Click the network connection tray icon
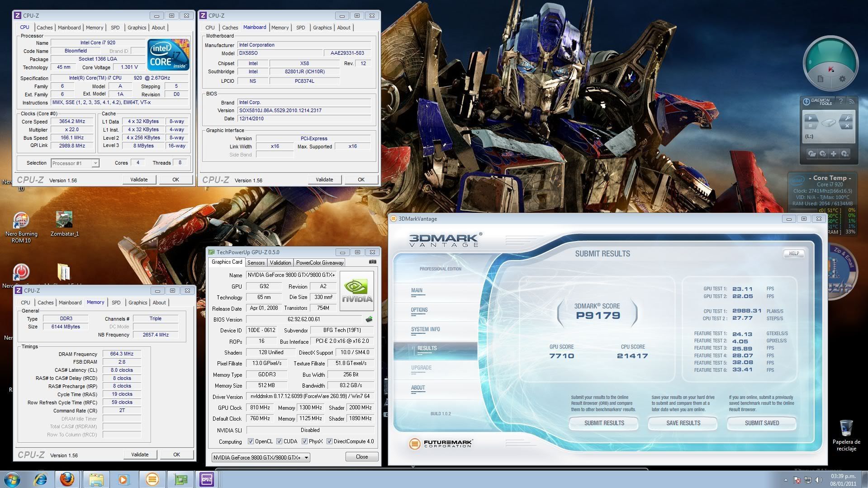The image size is (868, 488). pyautogui.click(x=808, y=480)
